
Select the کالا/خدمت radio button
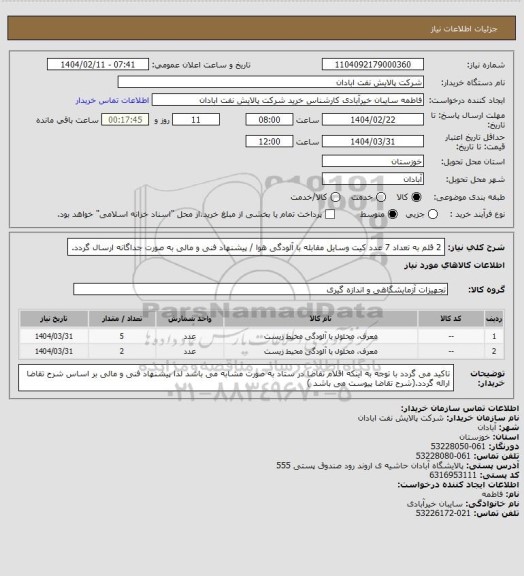point(335,198)
